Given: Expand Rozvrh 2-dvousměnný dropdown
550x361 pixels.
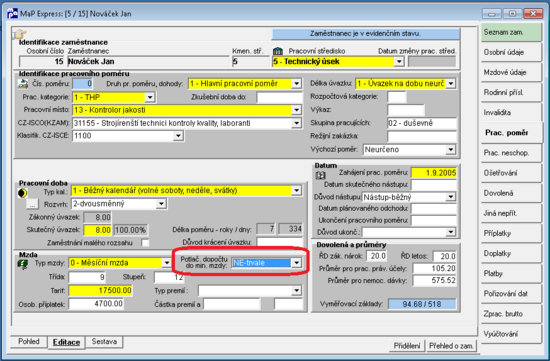Looking at the screenshot, I should (x=161, y=204).
